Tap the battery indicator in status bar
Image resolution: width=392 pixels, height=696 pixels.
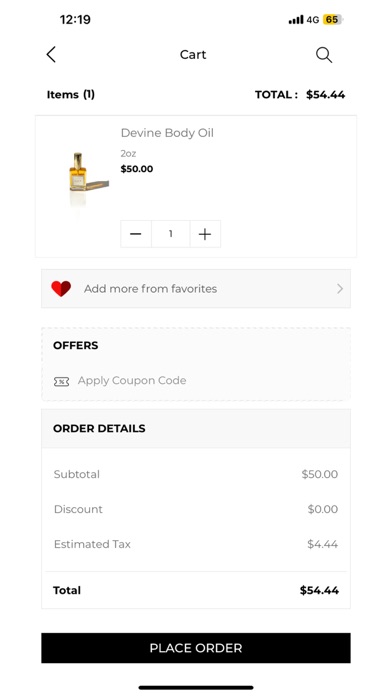(333, 20)
